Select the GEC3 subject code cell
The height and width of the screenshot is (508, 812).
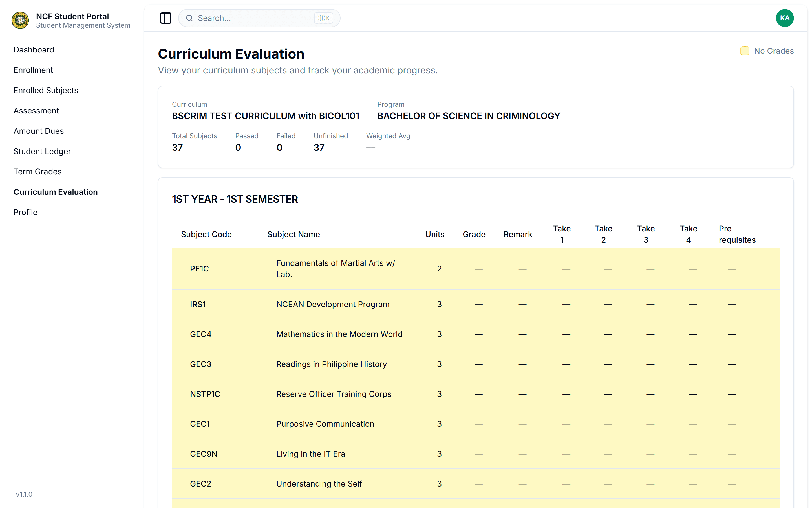point(201,364)
